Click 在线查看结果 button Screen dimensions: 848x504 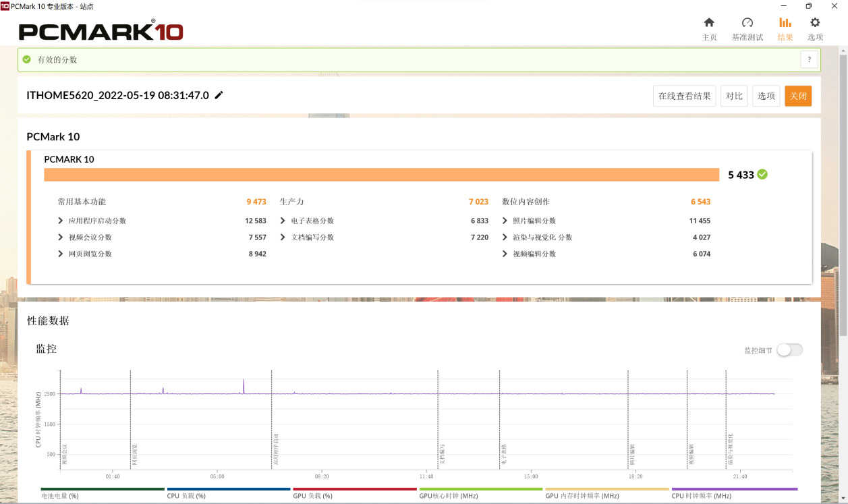(x=685, y=96)
